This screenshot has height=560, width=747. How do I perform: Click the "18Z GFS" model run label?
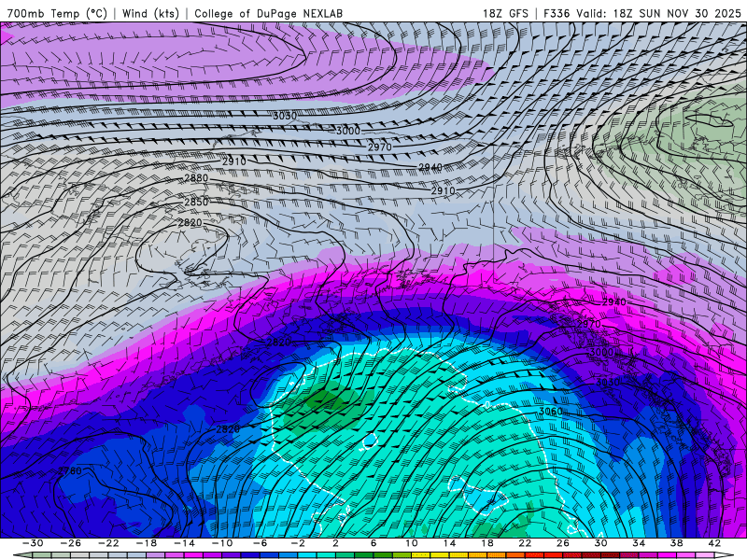505,13
